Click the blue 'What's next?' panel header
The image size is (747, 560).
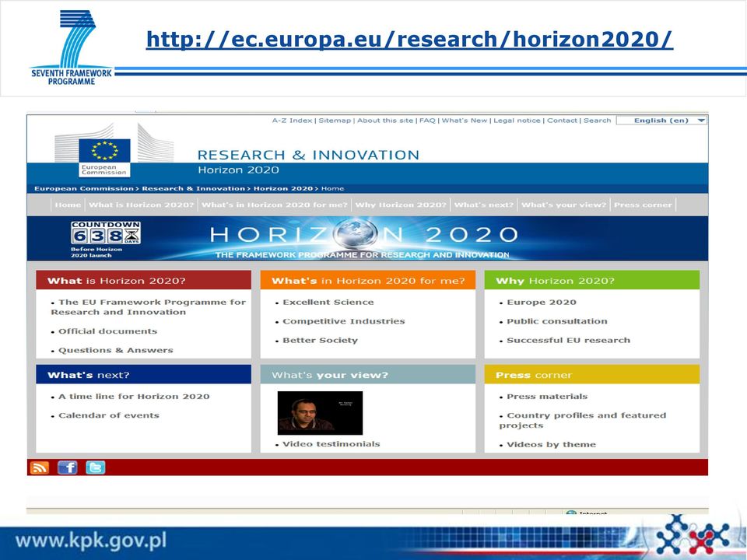click(x=143, y=375)
